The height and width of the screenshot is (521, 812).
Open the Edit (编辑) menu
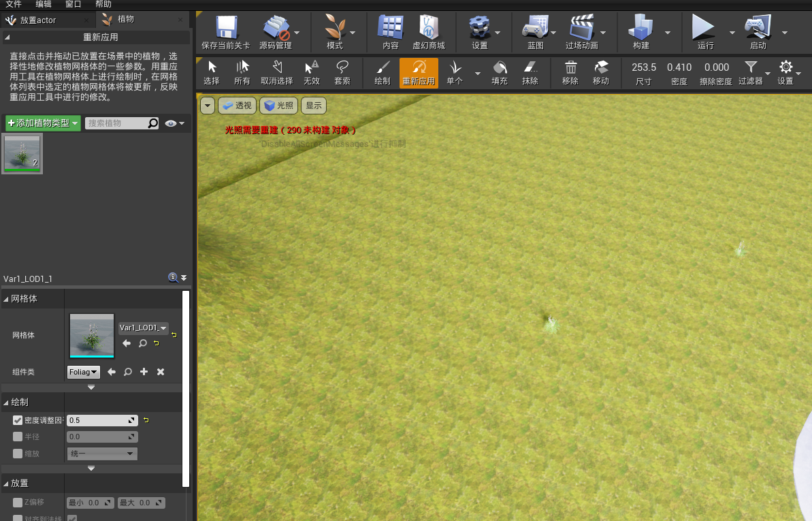pyautogui.click(x=44, y=4)
